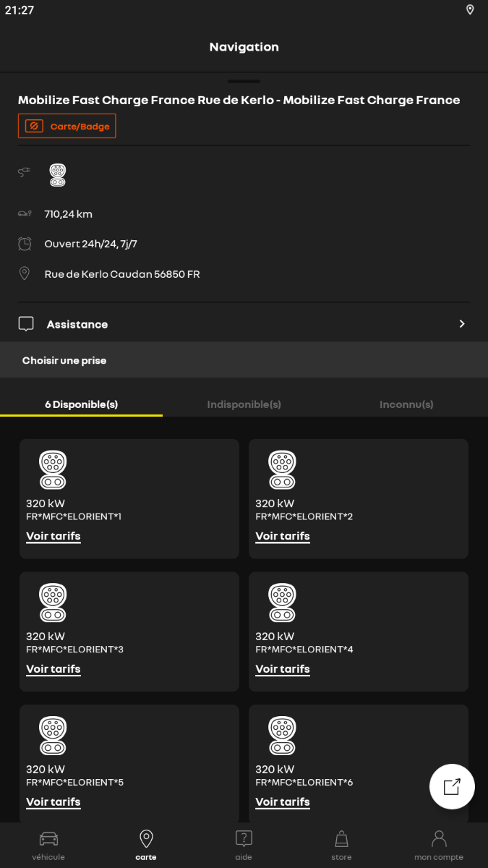Tap the location icon in status bar
Screen dimensions: 488x868
(x=470, y=10)
